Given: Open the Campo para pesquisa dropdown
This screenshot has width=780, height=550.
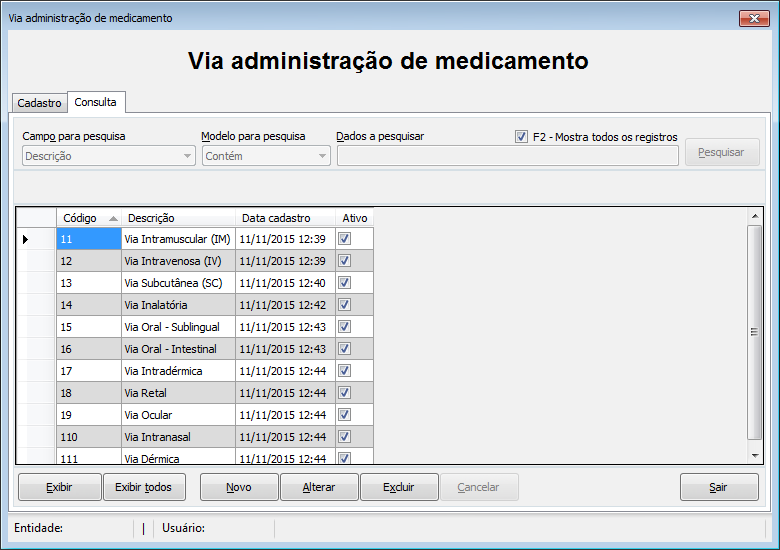Looking at the screenshot, I should click(x=109, y=156).
